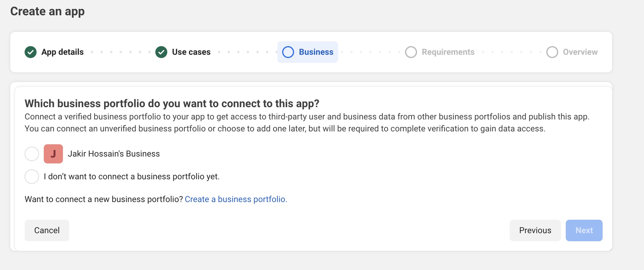644x270 pixels.
Task: Click the red J portfolio avatar
Action: (53, 154)
